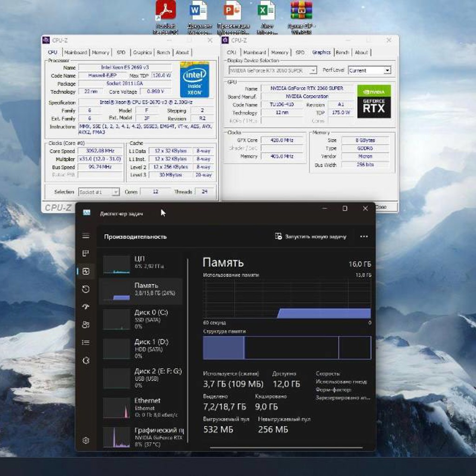The width and height of the screenshot is (476, 476).
Task: Click the memory usage graph
Action: point(287,299)
